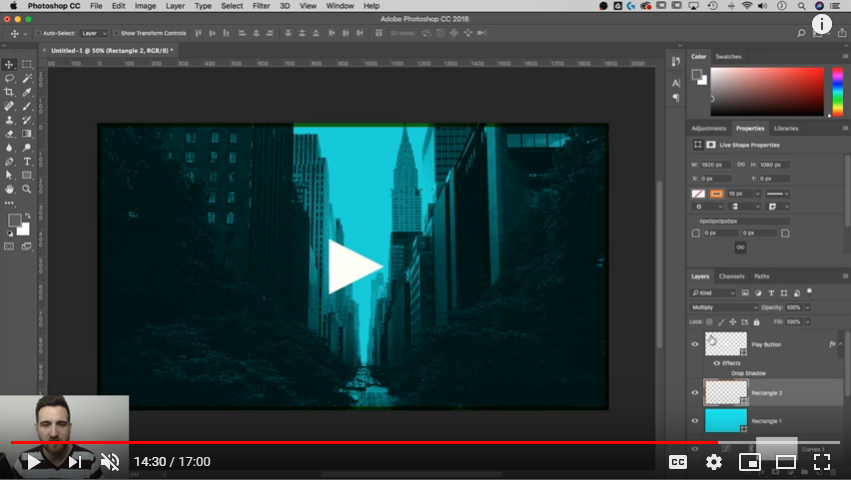Select the Healing Brush tool
The width and height of the screenshot is (851, 480).
click(x=9, y=106)
